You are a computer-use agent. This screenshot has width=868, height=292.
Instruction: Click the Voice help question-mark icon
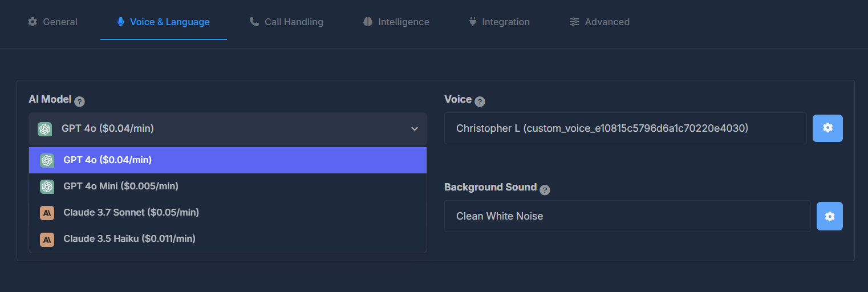point(480,102)
